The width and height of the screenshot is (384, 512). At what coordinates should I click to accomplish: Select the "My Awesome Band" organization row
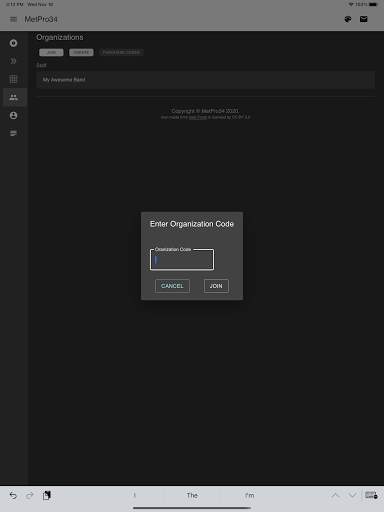(205, 80)
